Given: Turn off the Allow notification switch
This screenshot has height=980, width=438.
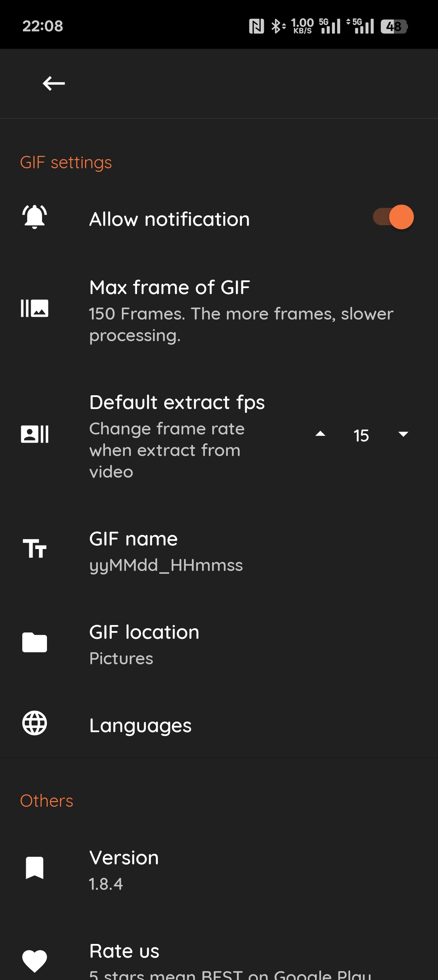Looking at the screenshot, I should point(393,217).
